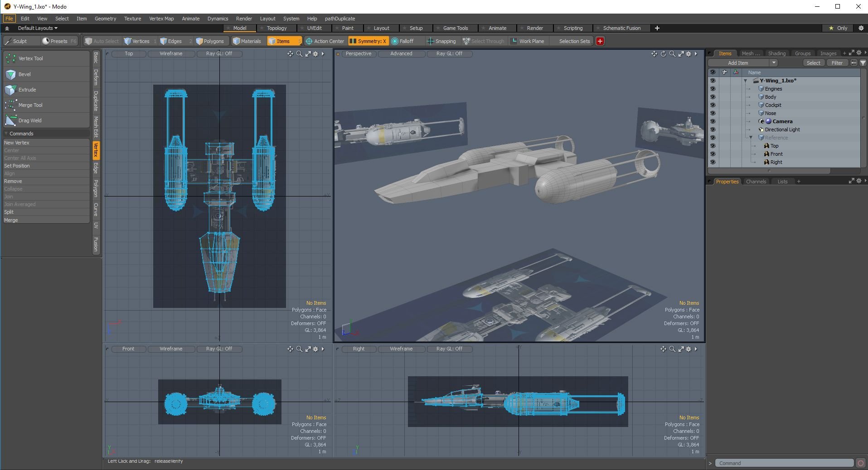Click the Filter button in Items panel
This screenshot has height=470, width=868.
click(837, 63)
